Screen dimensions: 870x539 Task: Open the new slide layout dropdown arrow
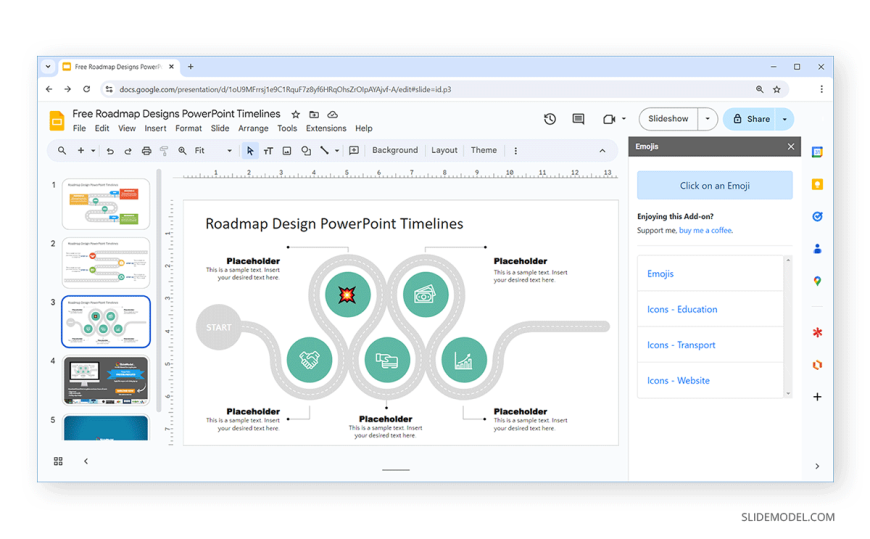click(93, 150)
